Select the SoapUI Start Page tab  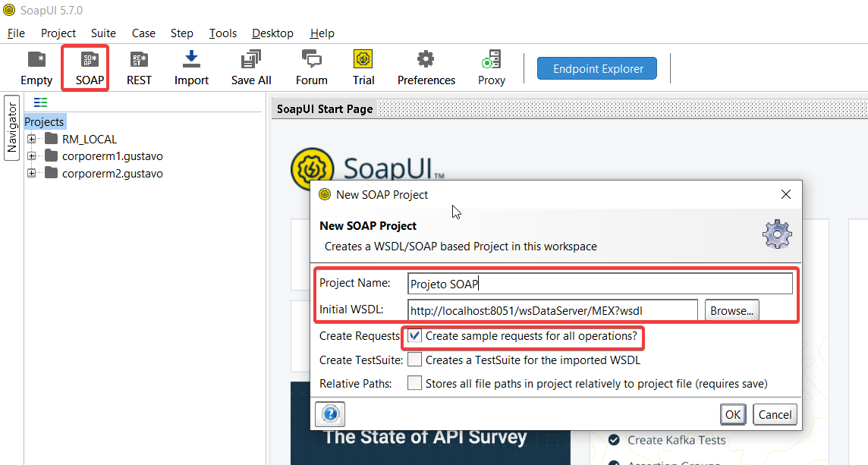pos(325,109)
